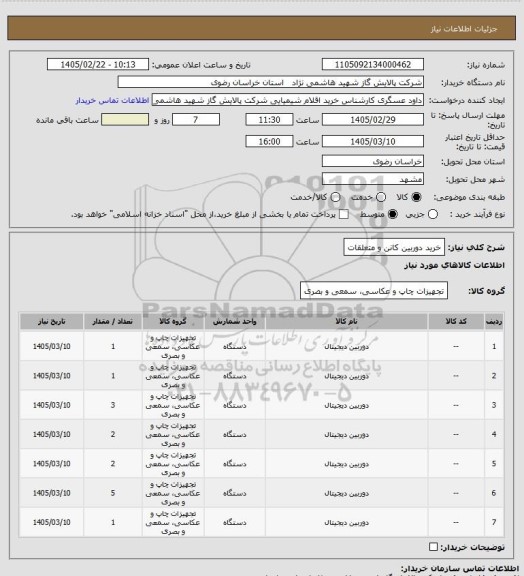
Task: Click the request creator name field
Action: 287,100
